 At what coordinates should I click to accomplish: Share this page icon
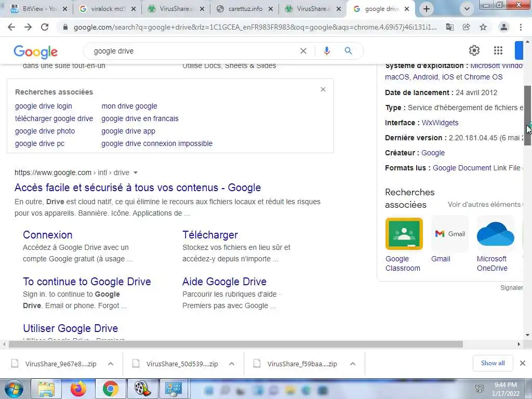[467, 27]
